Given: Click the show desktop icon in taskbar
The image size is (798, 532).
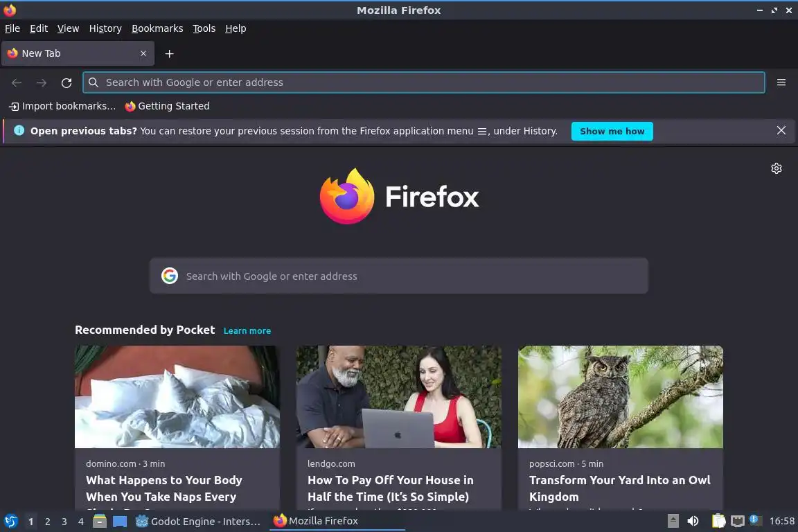Looking at the screenshot, I should [120, 522].
